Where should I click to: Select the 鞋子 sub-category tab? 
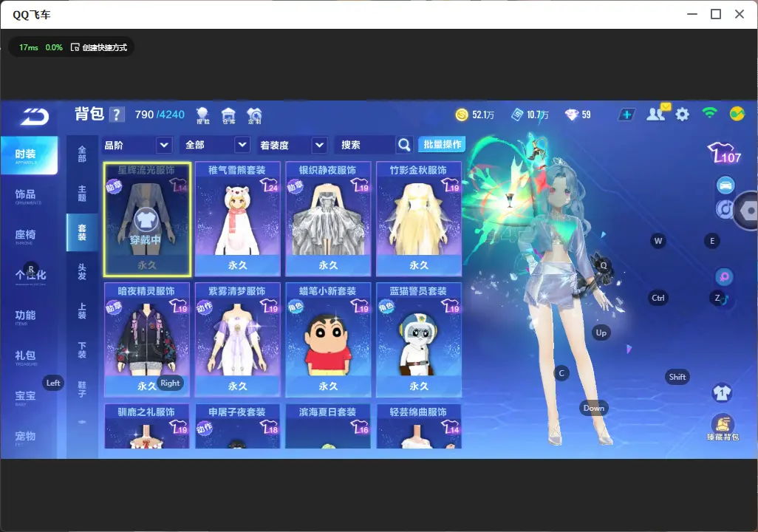(82, 389)
